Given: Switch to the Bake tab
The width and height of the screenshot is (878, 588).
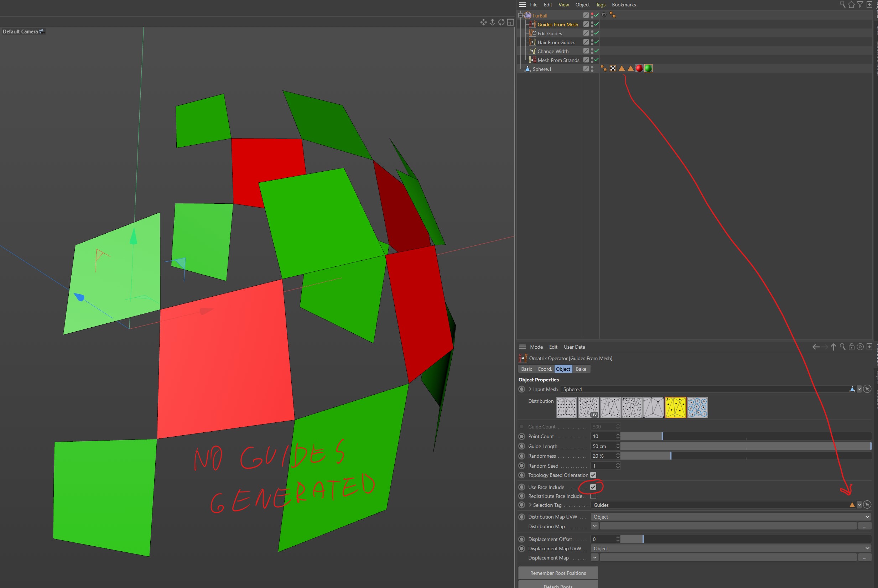Looking at the screenshot, I should coord(581,369).
